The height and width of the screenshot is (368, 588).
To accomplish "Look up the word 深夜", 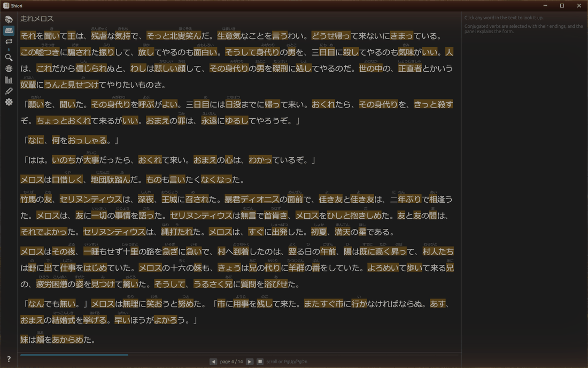I will [x=146, y=199].
